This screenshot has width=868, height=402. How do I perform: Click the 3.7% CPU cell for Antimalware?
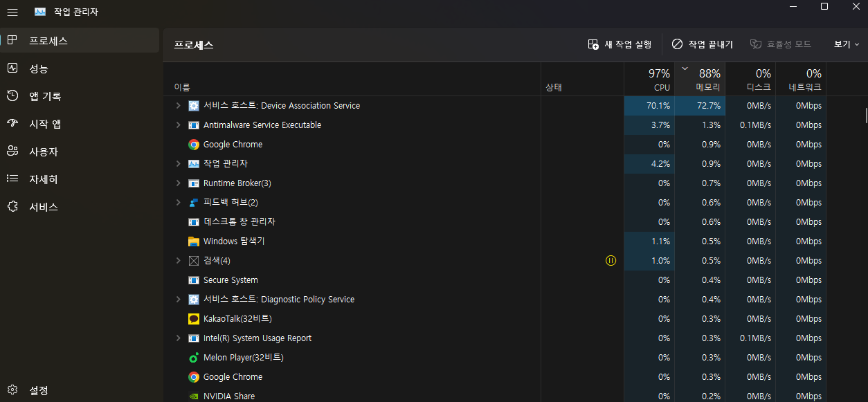(x=649, y=125)
